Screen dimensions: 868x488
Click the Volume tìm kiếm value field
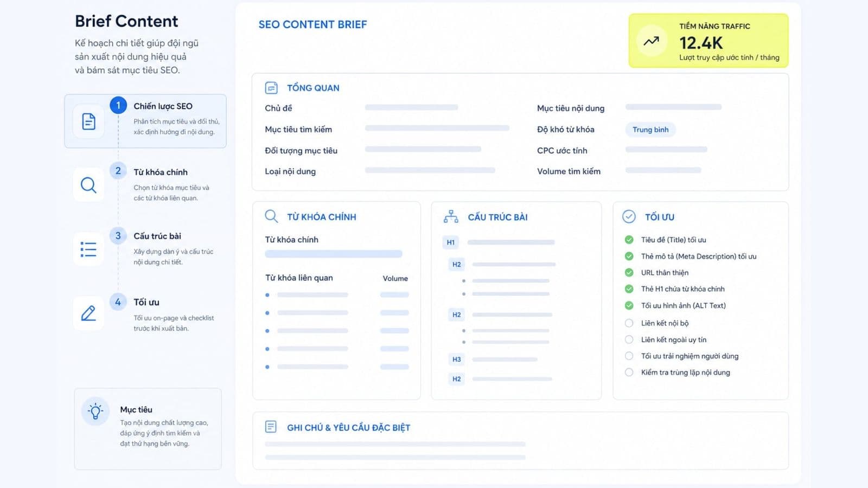click(x=663, y=170)
